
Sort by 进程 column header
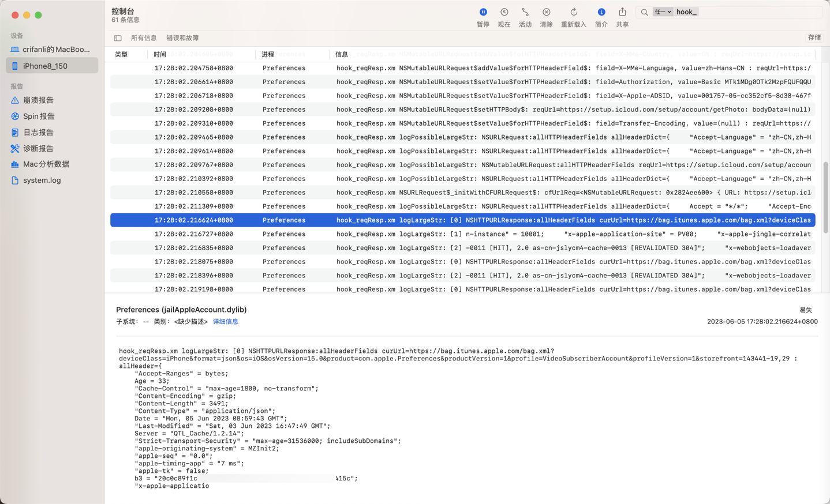(268, 54)
